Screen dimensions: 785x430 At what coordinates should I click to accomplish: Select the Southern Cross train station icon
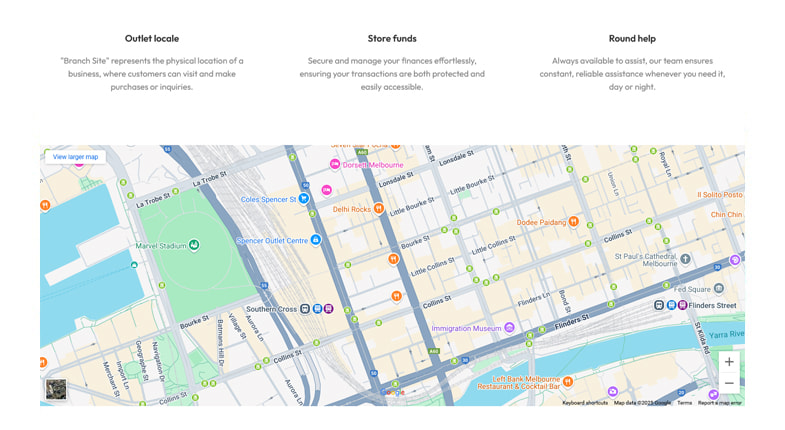pos(306,309)
